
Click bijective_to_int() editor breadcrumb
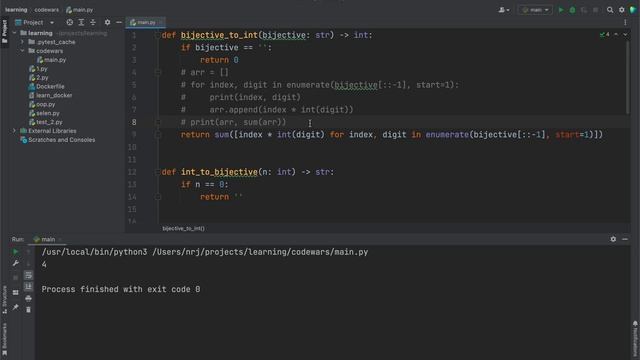click(183, 229)
